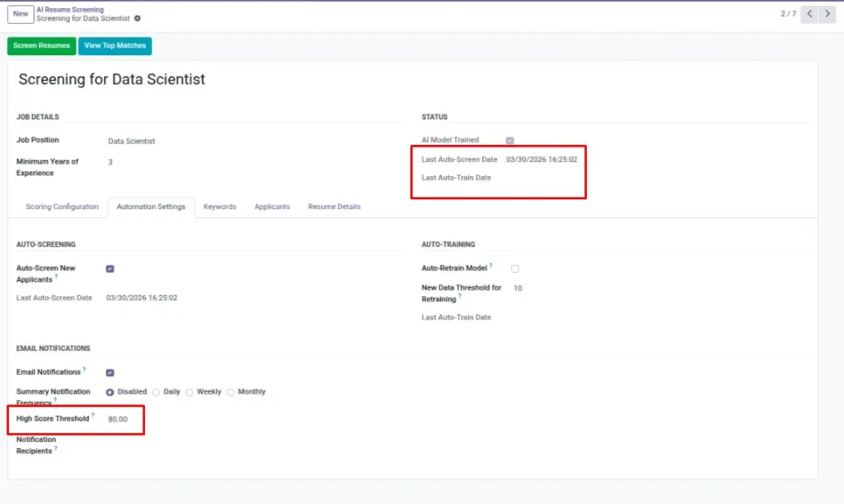Click the Screening for Data Scientist title field
The width and height of the screenshot is (844, 504).
(x=112, y=79)
